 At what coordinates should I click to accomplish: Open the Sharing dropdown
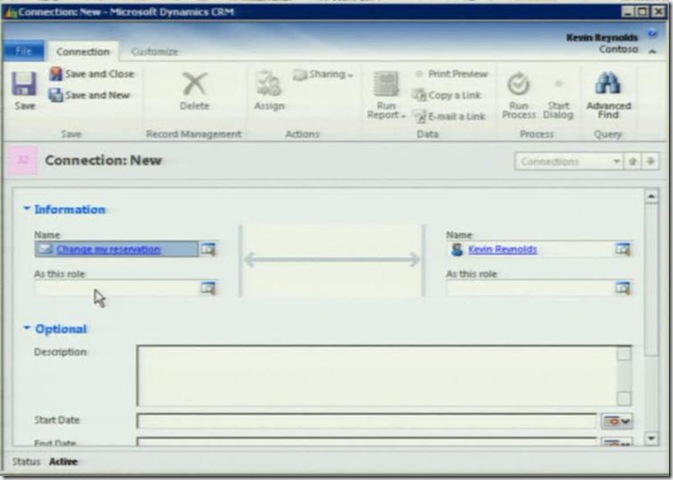tap(323, 74)
